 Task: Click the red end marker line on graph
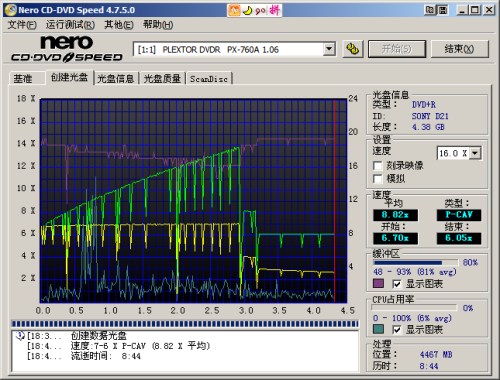(334, 201)
